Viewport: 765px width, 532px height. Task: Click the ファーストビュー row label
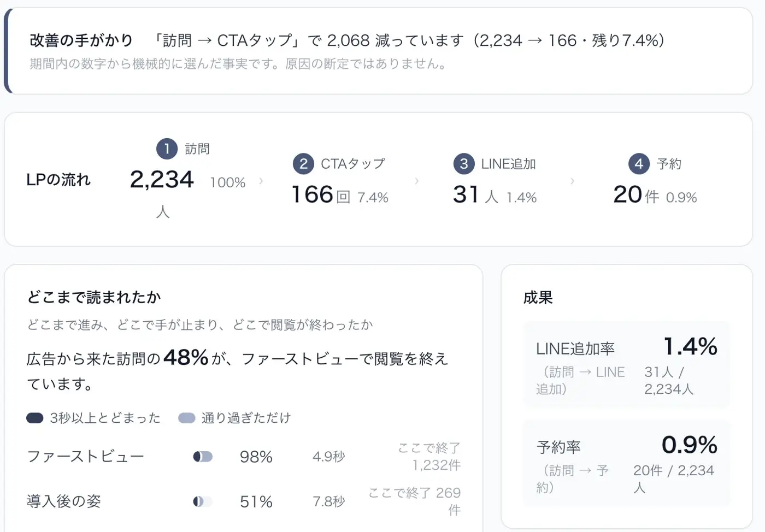tap(86, 457)
